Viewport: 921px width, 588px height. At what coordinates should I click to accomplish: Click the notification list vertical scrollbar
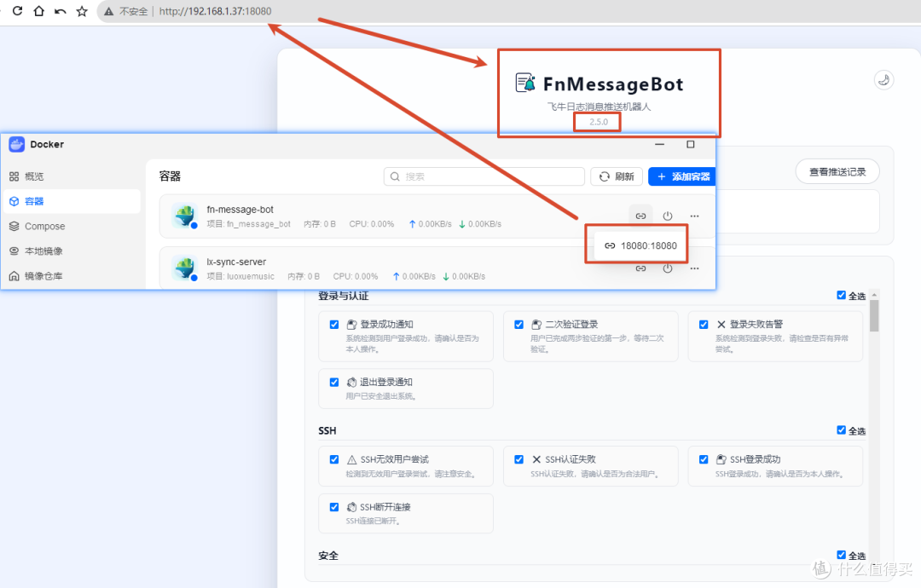point(874,315)
